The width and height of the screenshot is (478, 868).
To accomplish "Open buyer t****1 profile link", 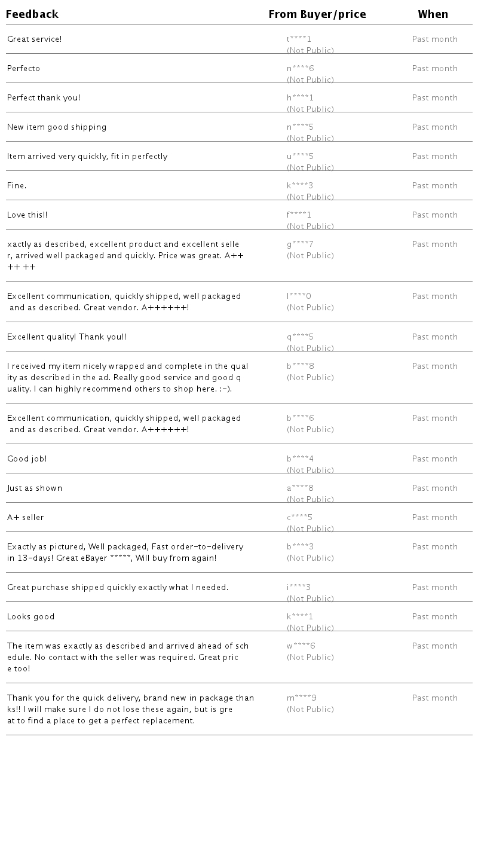I will [299, 39].
